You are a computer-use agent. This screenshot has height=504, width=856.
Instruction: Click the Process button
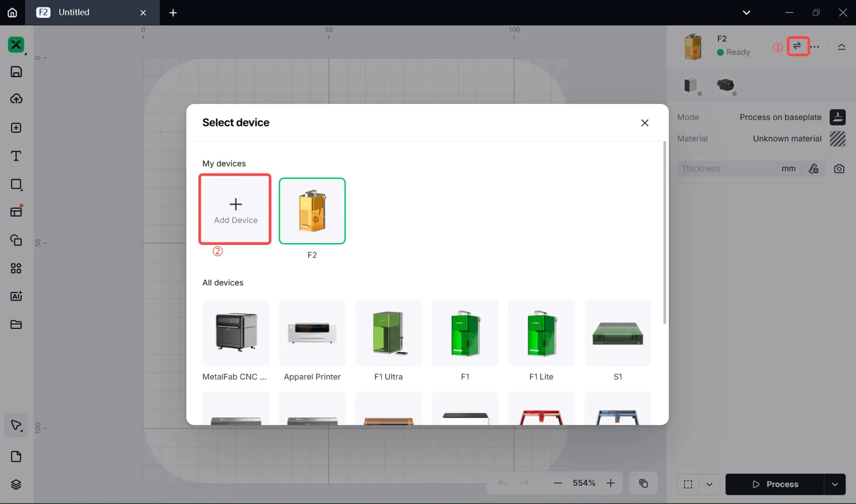tap(775, 484)
